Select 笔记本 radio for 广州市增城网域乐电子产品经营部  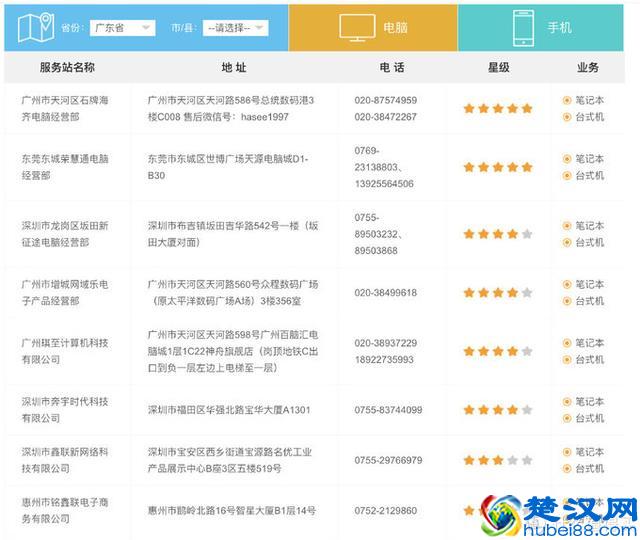coord(567,284)
